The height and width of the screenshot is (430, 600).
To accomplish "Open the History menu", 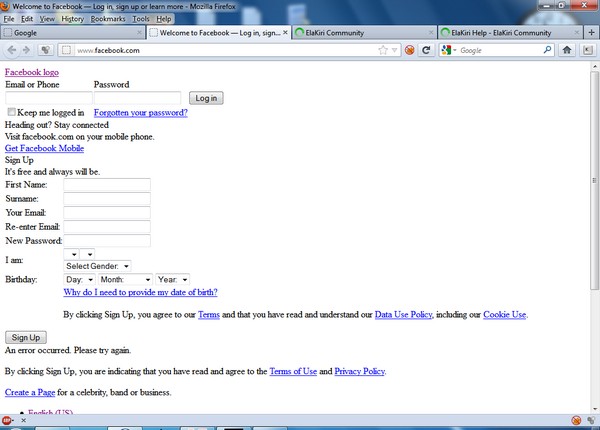I will [x=72, y=19].
